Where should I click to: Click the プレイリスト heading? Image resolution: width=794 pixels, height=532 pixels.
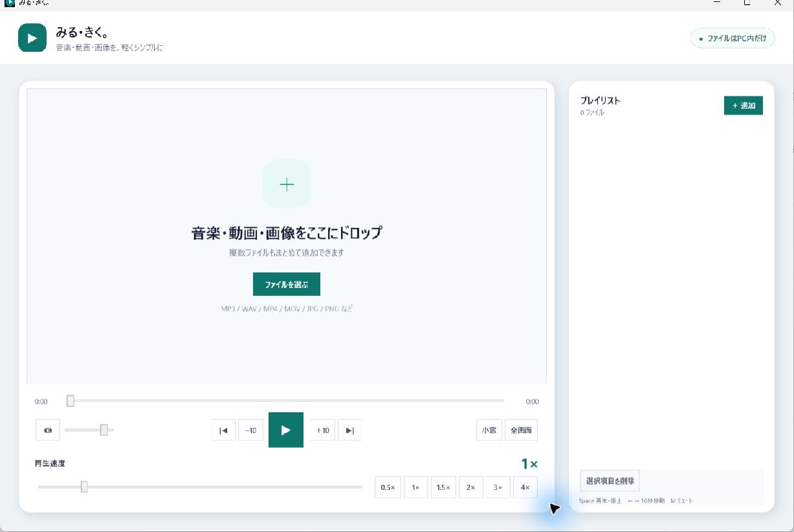pos(600,100)
